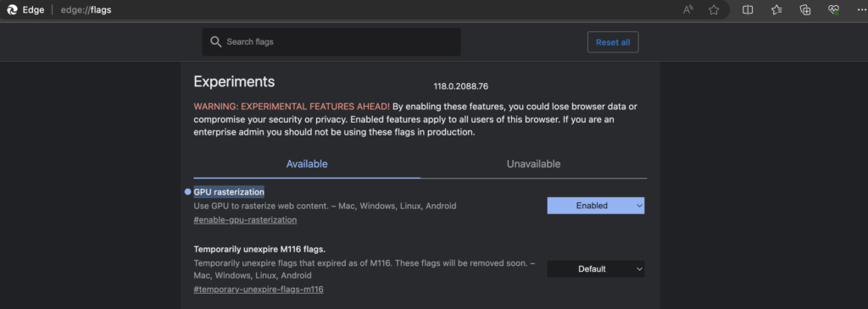This screenshot has width=868, height=309.
Task: Click inside the Search flags field
Action: click(x=331, y=42)
